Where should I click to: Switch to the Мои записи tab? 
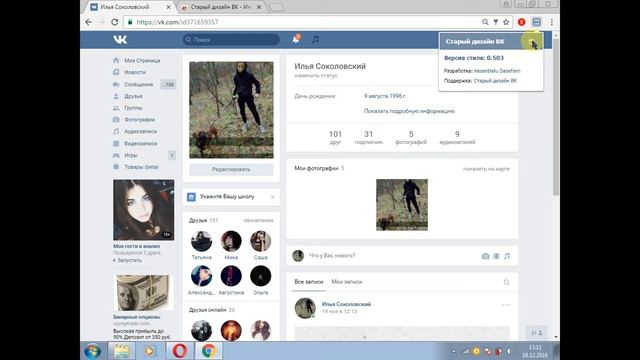[x=347, y=282]
